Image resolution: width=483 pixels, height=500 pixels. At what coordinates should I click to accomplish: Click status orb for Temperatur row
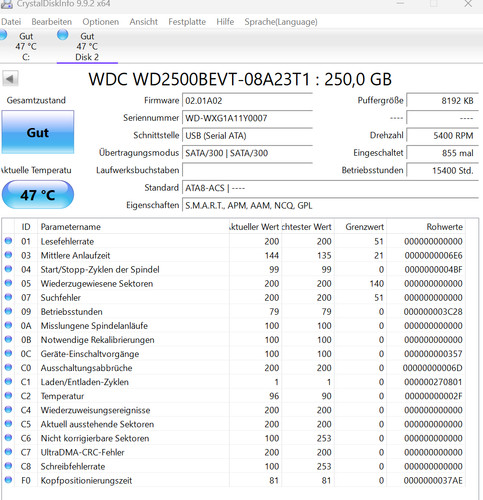[x=8, y=395]
